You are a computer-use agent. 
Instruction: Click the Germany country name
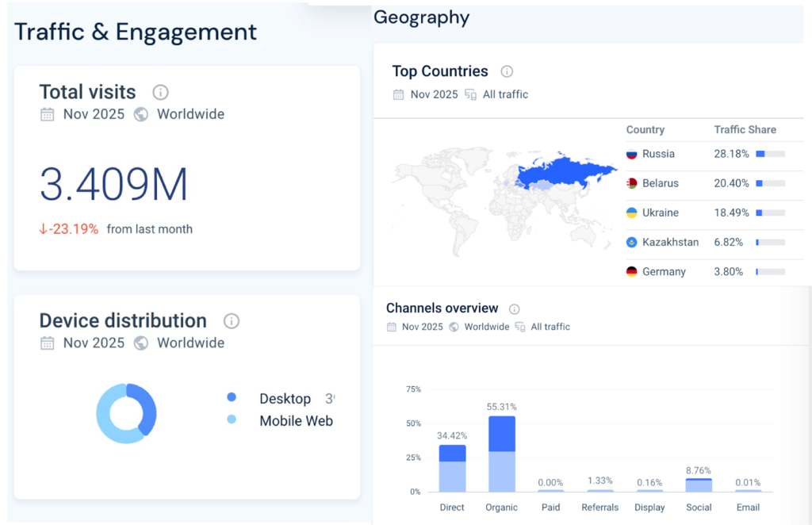664,271
